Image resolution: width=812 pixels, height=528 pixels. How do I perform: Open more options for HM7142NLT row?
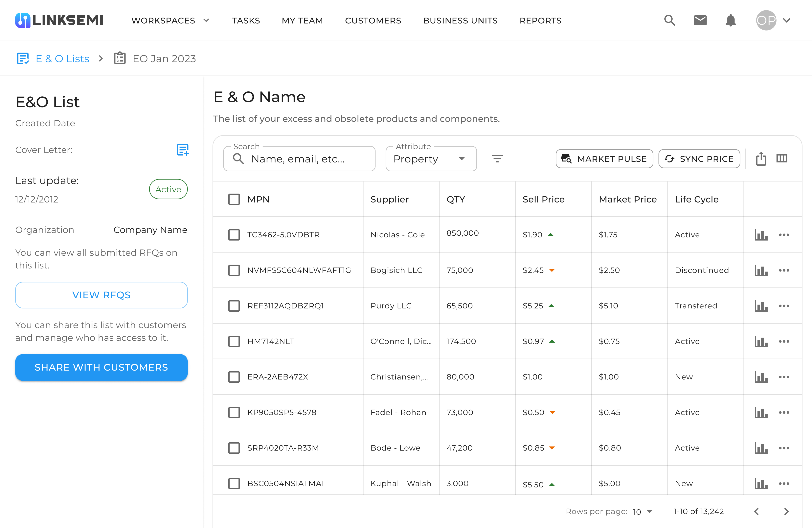tap(784, 341)
